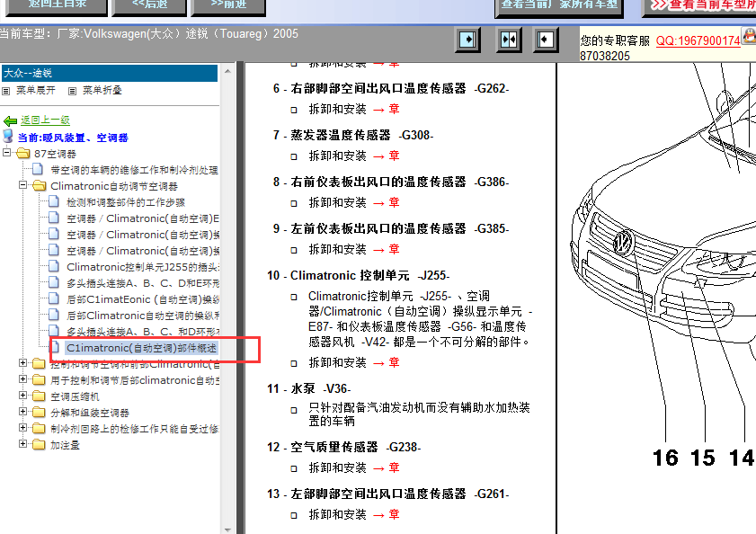
Task: Click 菜单展开 to expand the menu
Action: [36, 90]
